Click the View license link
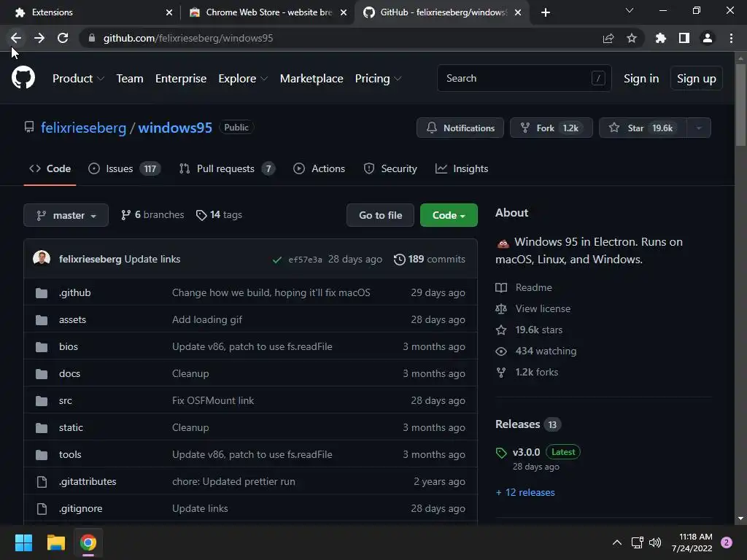The width and height of the screenshot is (747, 560). click(533, 308)
